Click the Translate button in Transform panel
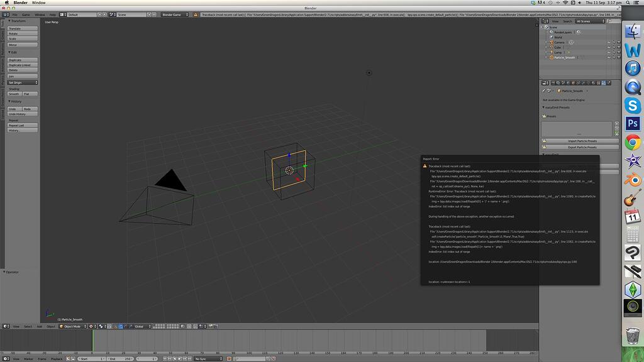Viewport: 644px width, 362px height. 23,29
